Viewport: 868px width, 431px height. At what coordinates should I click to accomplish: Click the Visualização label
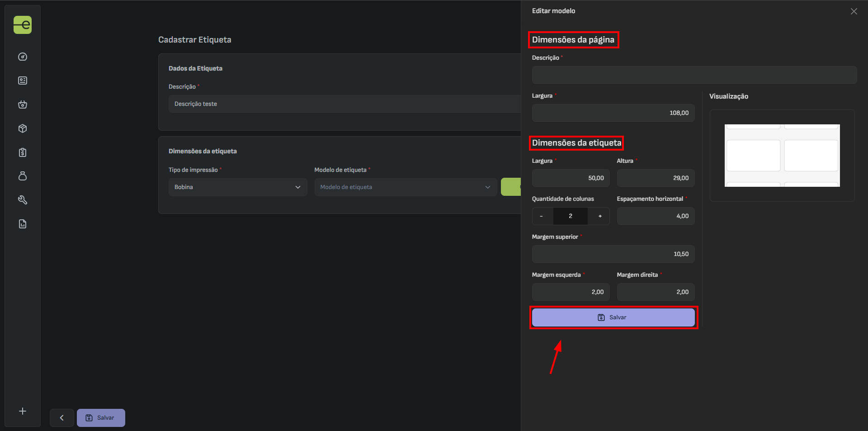pos(729,96)
